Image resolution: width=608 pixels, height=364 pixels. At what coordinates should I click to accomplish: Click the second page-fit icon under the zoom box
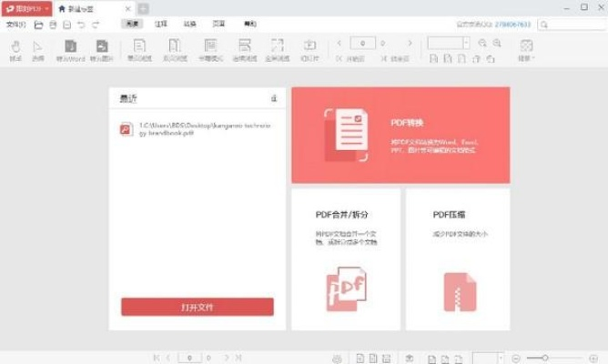point(448,58)
